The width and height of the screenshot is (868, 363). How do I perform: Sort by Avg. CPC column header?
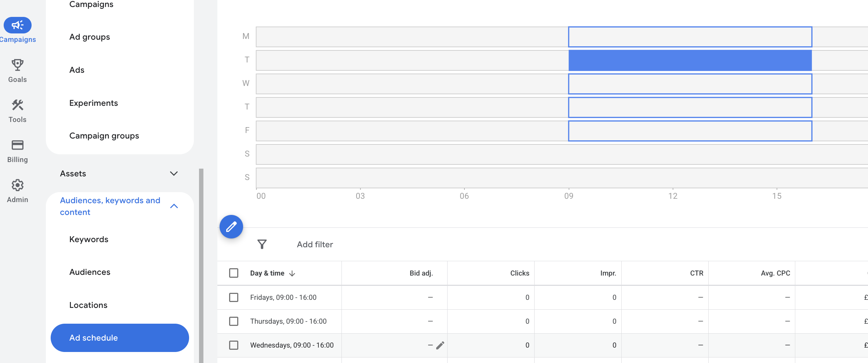[x=775, y=273]
